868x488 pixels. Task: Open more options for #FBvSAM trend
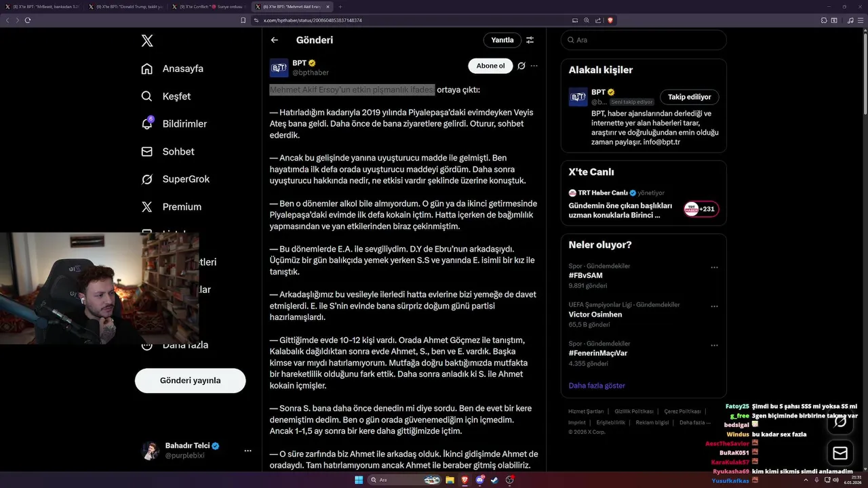coord(714,268)
